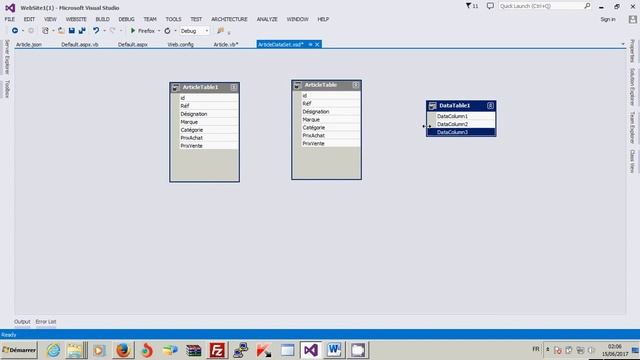Close the ArticleDataSet.xsd tab
The width and height of the screenshot is (640, 360).
point(317,44)
